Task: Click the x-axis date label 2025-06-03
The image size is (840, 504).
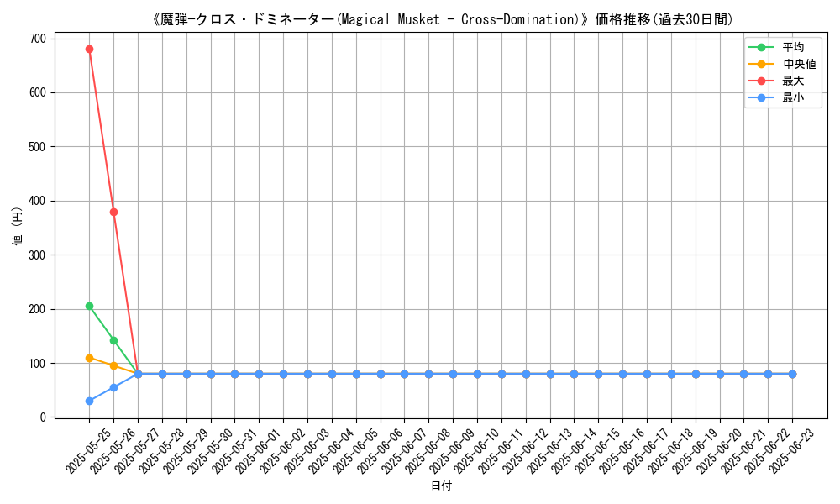Action: point(307,451)
